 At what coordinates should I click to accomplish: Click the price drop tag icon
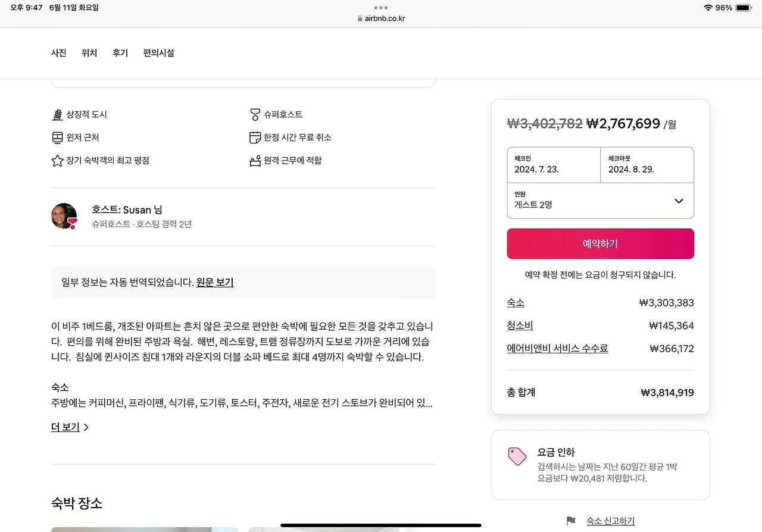tap(517, 456)
